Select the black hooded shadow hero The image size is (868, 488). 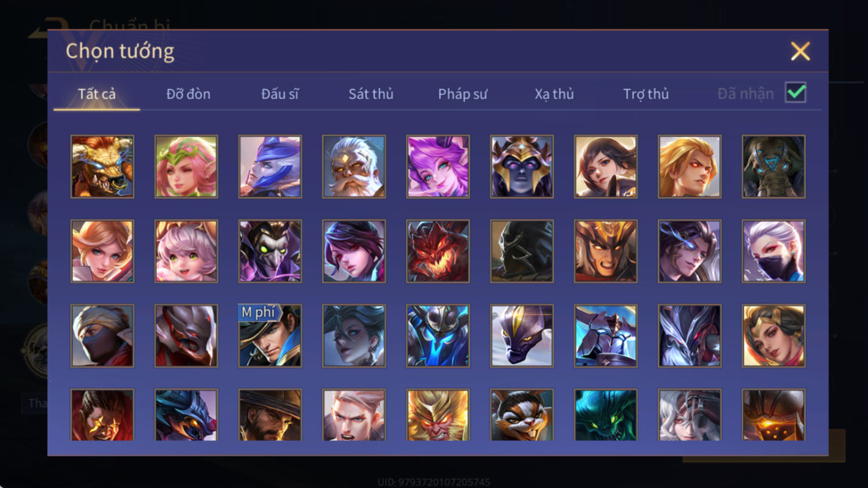(521, 251)
